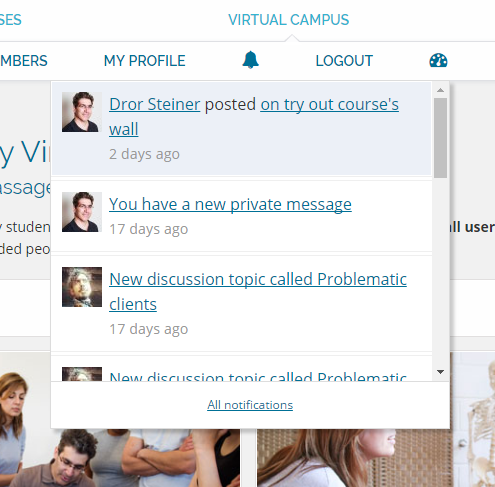Screen dimensions: 495x487
Task: Click the notification list scrollbar thumb
Action: coord(440,138)
